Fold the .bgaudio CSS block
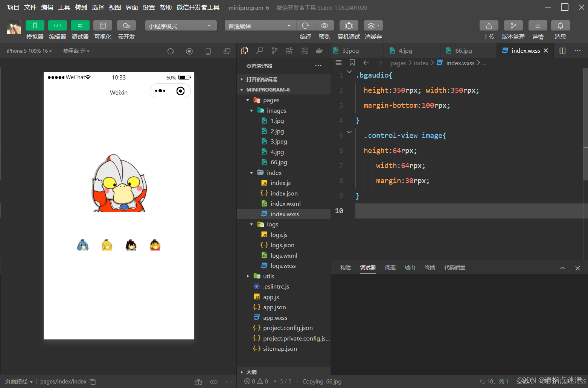 click(349, 72)
